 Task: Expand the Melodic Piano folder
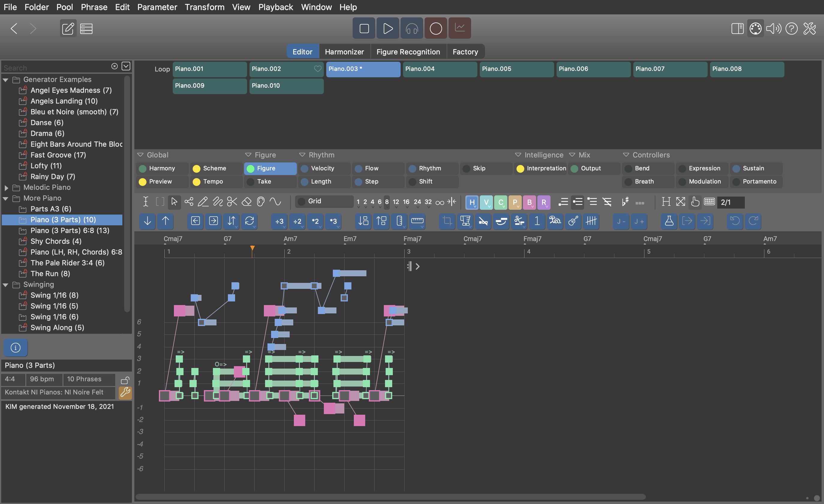pos(6,188)
